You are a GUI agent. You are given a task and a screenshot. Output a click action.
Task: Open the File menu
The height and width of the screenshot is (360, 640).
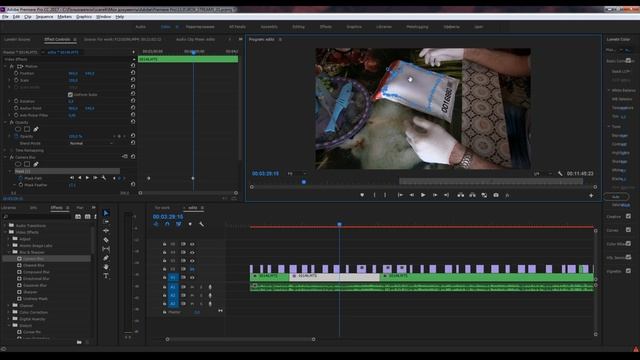click(x=5, y=17)
